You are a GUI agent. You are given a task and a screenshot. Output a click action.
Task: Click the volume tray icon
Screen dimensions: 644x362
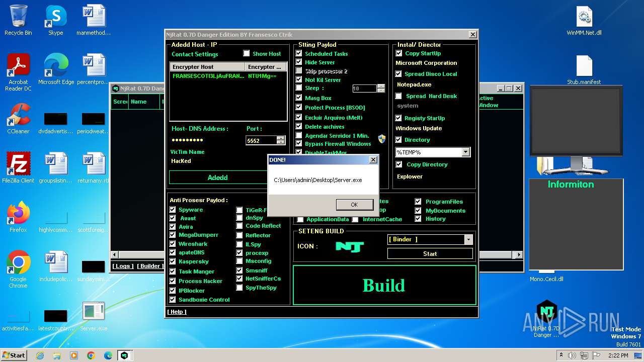click(x=572, y=355)
